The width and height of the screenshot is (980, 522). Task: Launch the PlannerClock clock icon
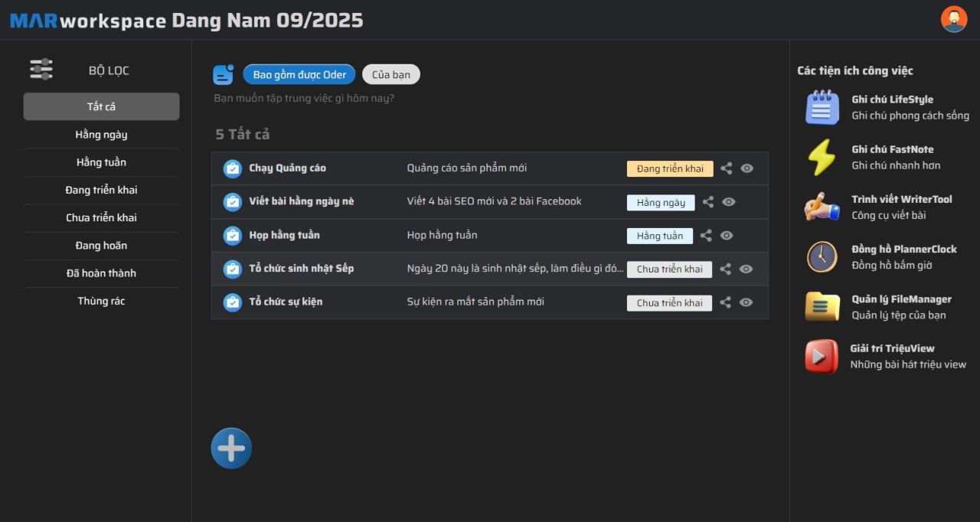(x=822, y=256)
